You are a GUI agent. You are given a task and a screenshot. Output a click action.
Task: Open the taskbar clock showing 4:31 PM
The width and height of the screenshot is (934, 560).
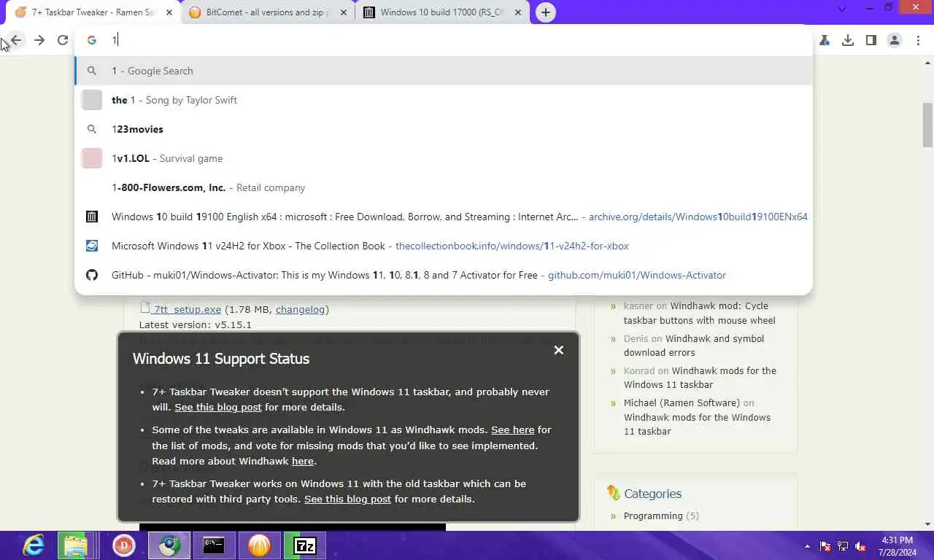pyautogui.click(x=897, y=545)
